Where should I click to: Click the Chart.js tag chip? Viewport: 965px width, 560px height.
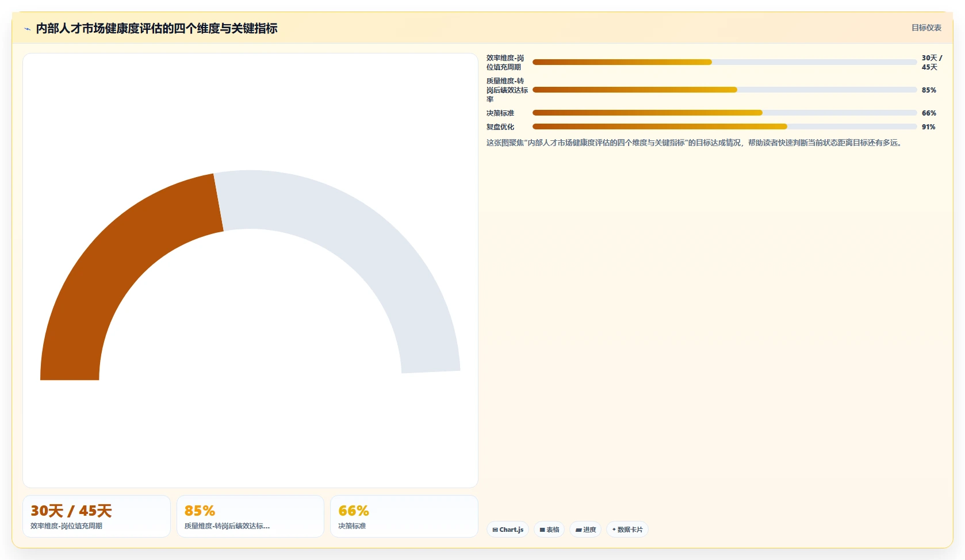(508, 530)
